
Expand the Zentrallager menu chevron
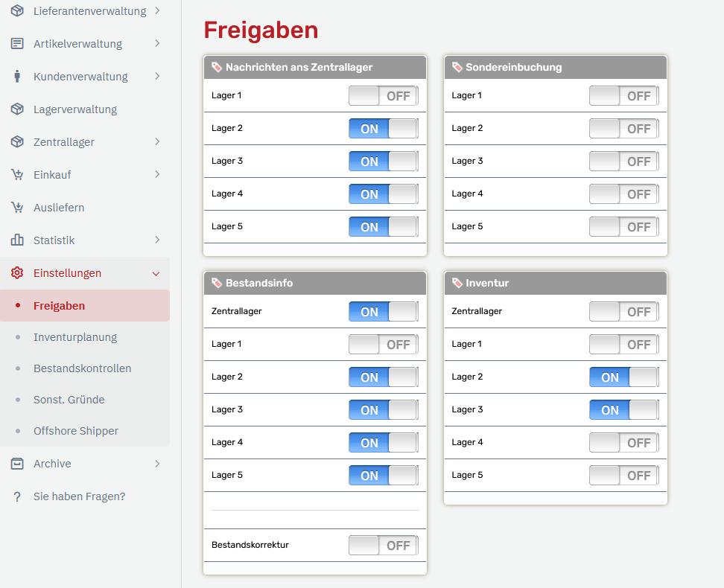(157, 141)
